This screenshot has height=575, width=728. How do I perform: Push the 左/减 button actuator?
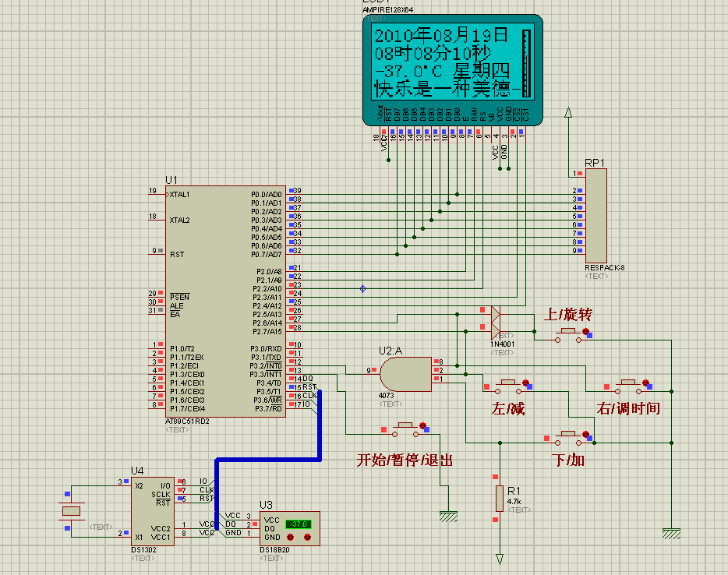coord(508,383)
